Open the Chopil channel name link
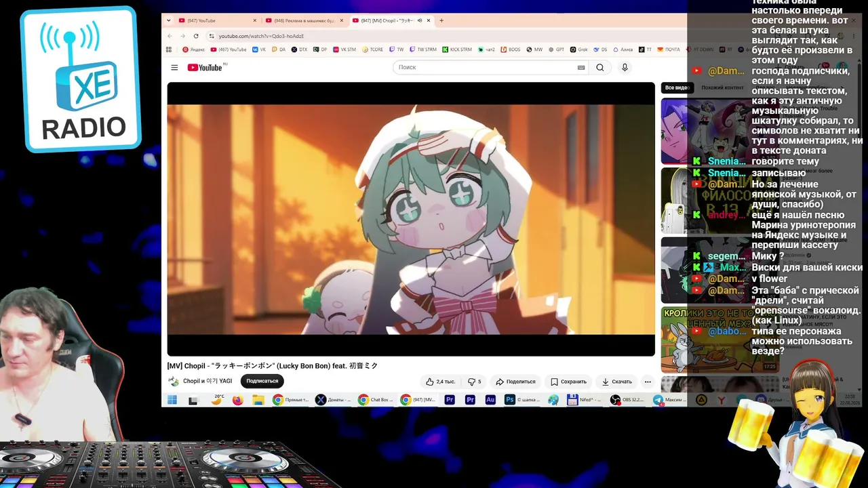The width and height of the screenshot is (868, 488). [208, 381]
